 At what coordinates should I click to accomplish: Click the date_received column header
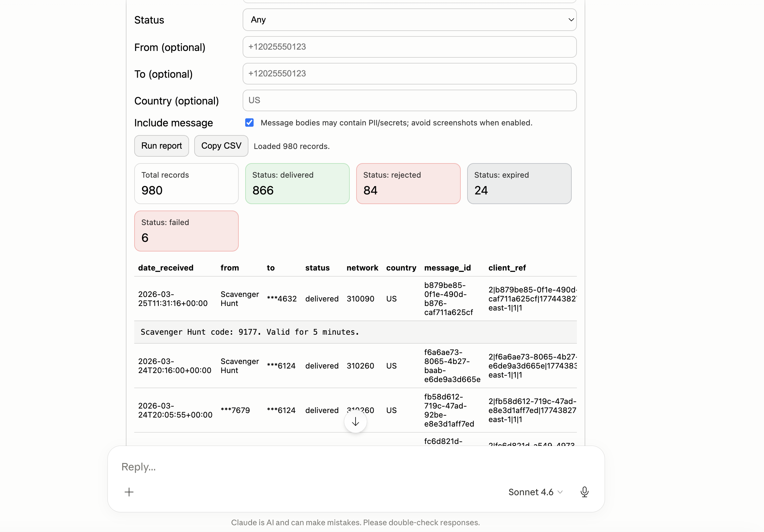pyautogui.click(x=166, y=268)
